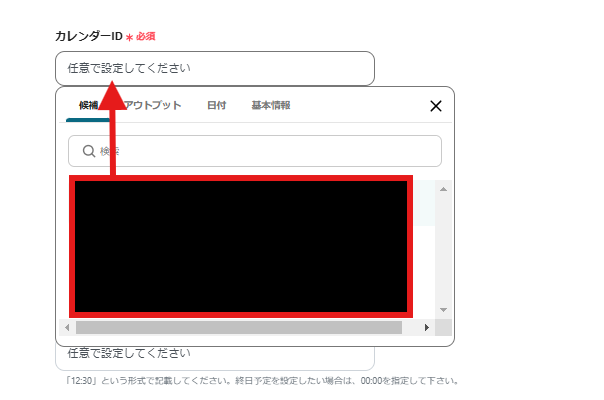Viewport: 604px width, 400px height.
Task: Select the 日付 tab
Action: (x=216, y=105)
